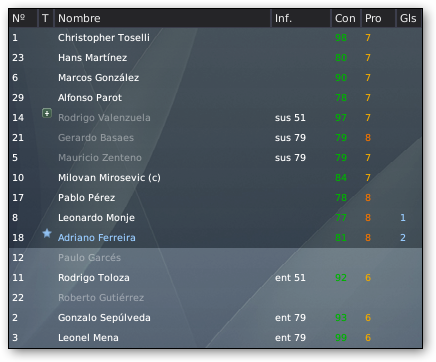The width and height of the screenshot is (436, 362).
Task: Select player Christopher Toselli
Action: [x=215, y=38]
